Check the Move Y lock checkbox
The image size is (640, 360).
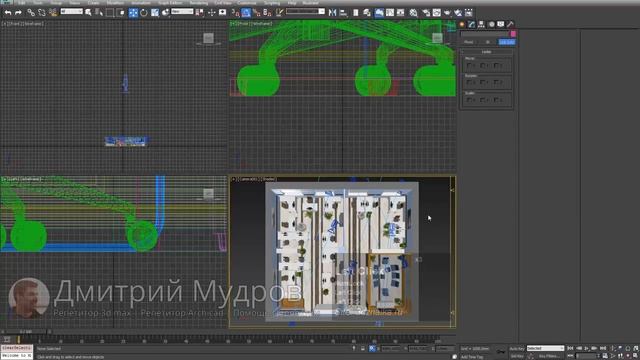pyautogui.click(x=483, y=65)
